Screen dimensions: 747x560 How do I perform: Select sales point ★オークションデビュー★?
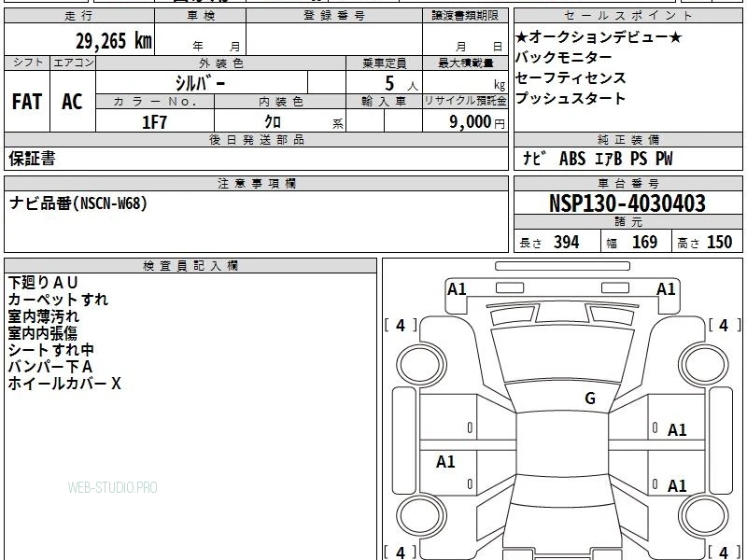(599, 36)
